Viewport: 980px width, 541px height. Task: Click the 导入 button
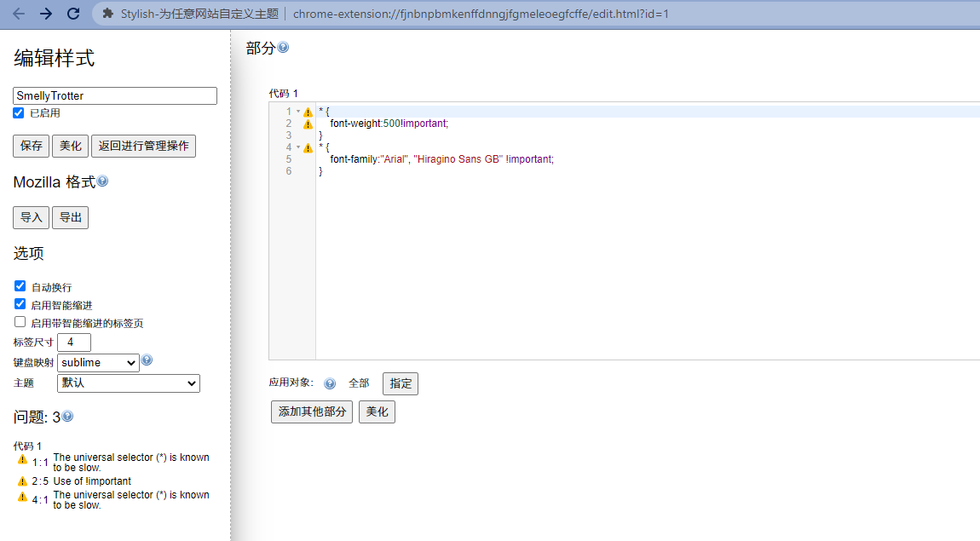[x=32, y=218]
